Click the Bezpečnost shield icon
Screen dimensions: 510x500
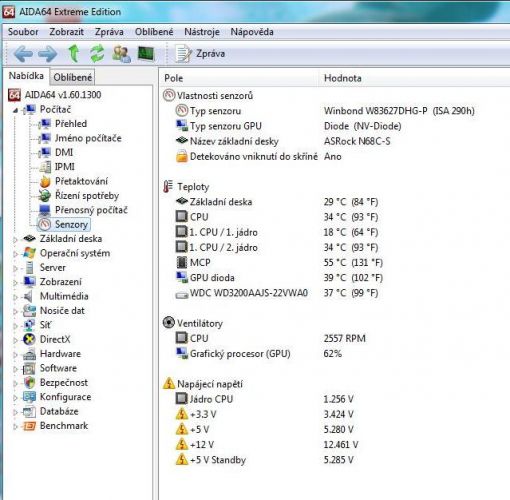coord(29,383)
